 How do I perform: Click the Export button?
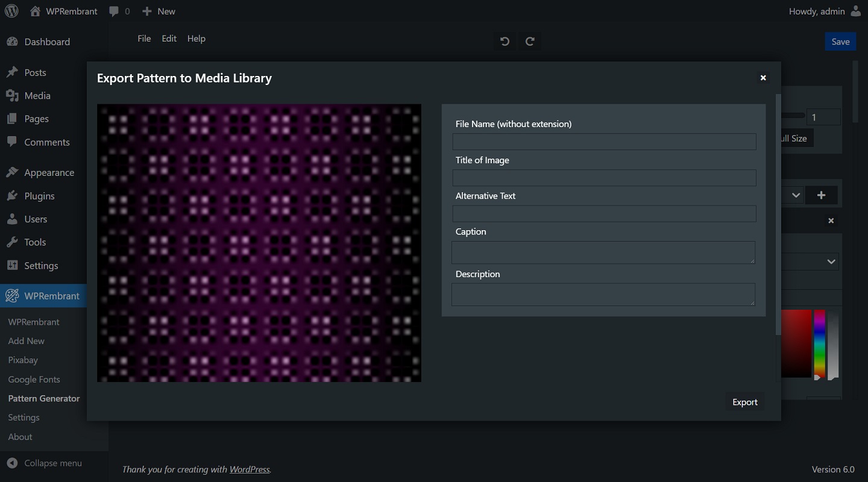pos(744,402)
